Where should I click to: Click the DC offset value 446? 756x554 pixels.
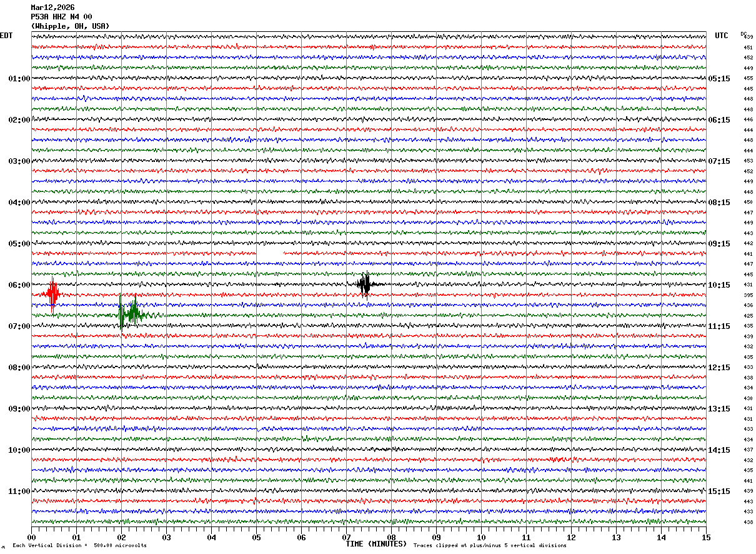tap(748, 119)
